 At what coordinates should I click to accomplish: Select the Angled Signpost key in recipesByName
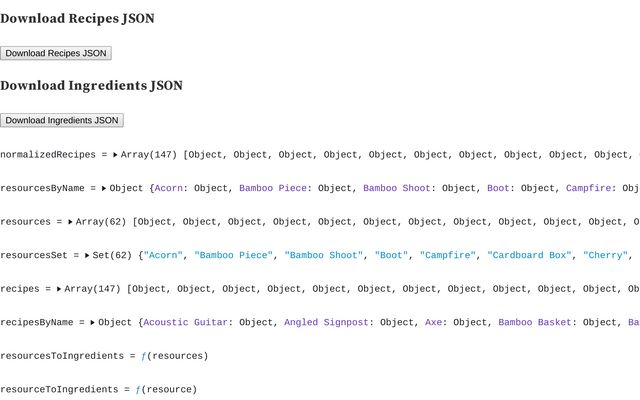tap(326, 322)
